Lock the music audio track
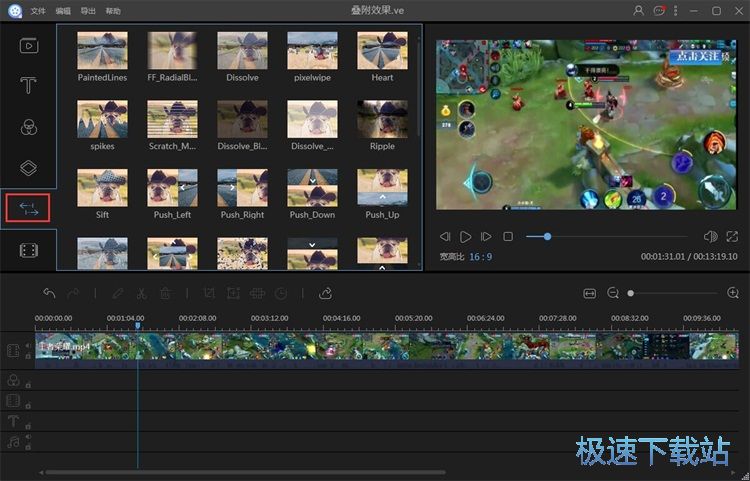This screenshot has height=481, width=750. (x=28, y=448)
